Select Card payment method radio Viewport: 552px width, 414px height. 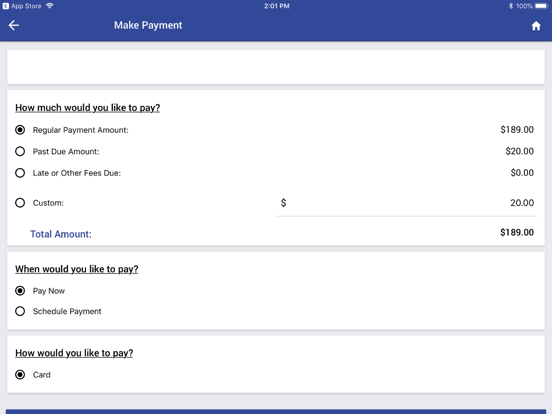[x=20, y=375]
